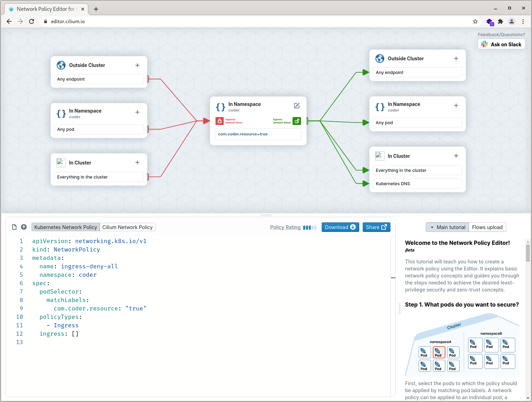532x402 pixels.
Task: Click image icon on left In Cluster card
Action: coord(61,162)
